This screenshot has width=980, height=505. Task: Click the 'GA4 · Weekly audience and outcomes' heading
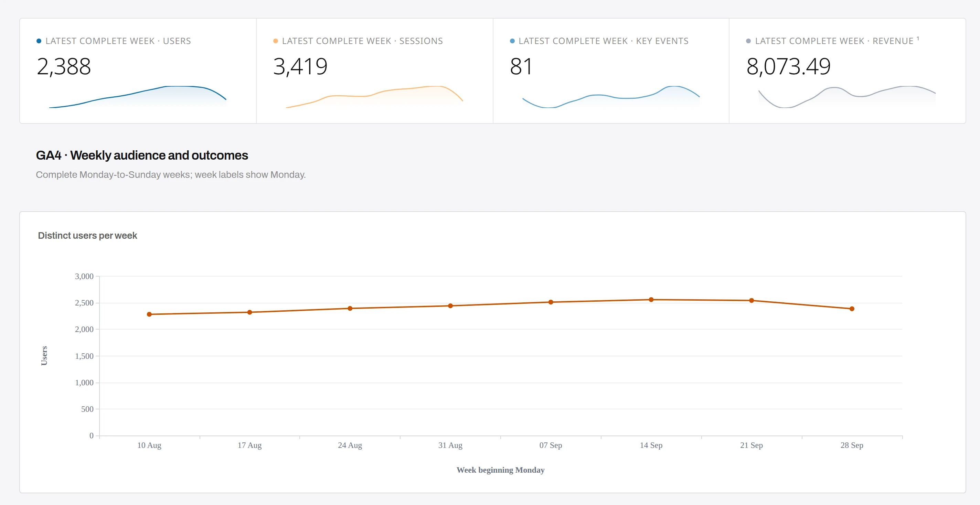(x=142, y=155)
